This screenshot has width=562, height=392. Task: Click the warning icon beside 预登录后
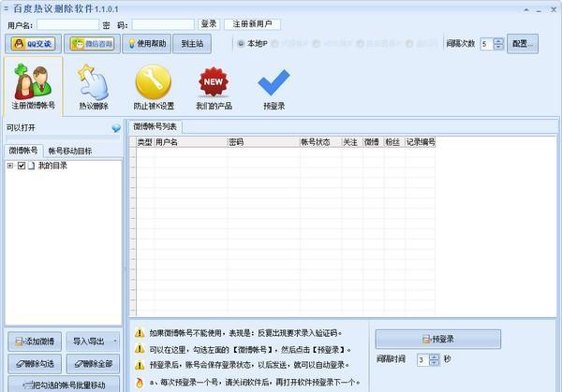point(140,365)
